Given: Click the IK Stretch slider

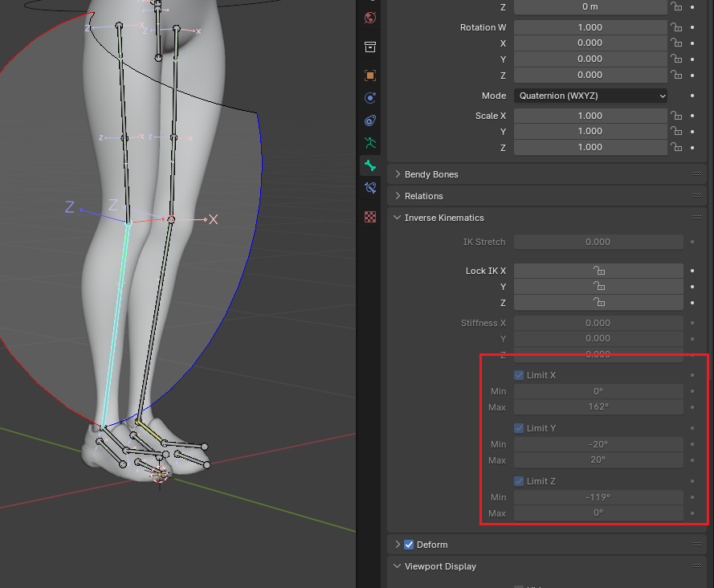Looking at the screenshot, I should pyautogui.click(x=598, y=242).
